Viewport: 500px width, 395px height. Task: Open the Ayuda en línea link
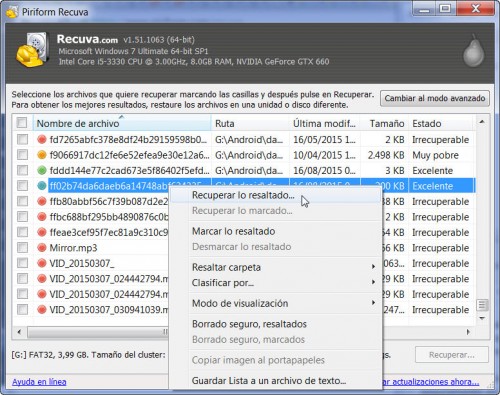coord(39,382)
